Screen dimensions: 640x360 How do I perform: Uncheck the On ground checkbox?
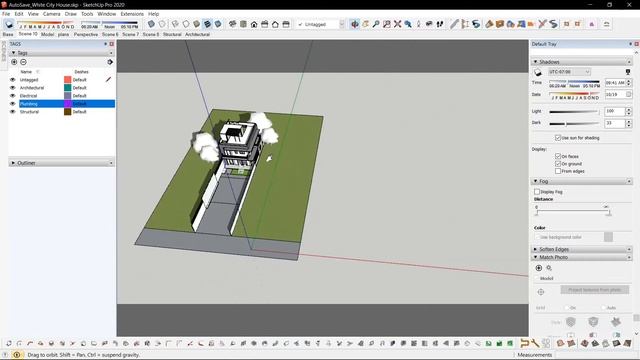click(x=558, y=164)
